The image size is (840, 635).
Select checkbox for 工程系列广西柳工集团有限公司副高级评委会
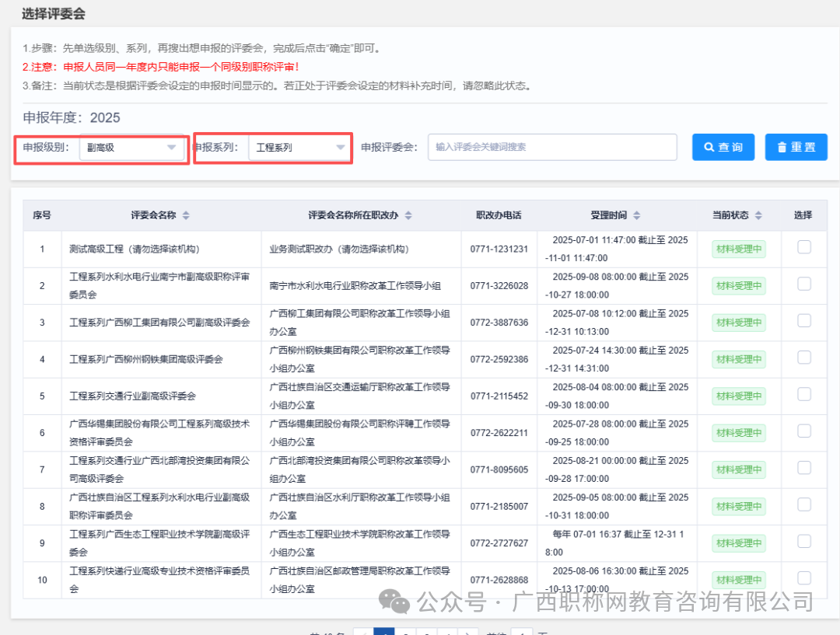pyautogui.click(x=804, y=321)
